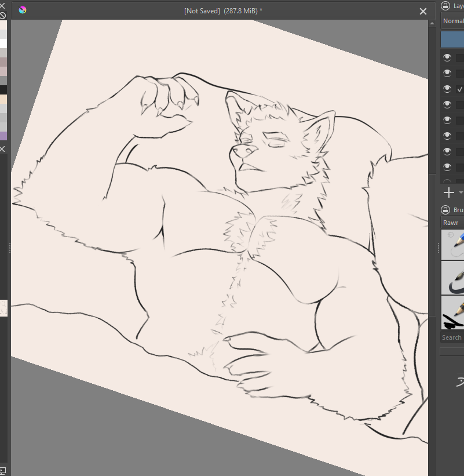Click the canvas scrollbar up arrow

[x=432, y=23]
